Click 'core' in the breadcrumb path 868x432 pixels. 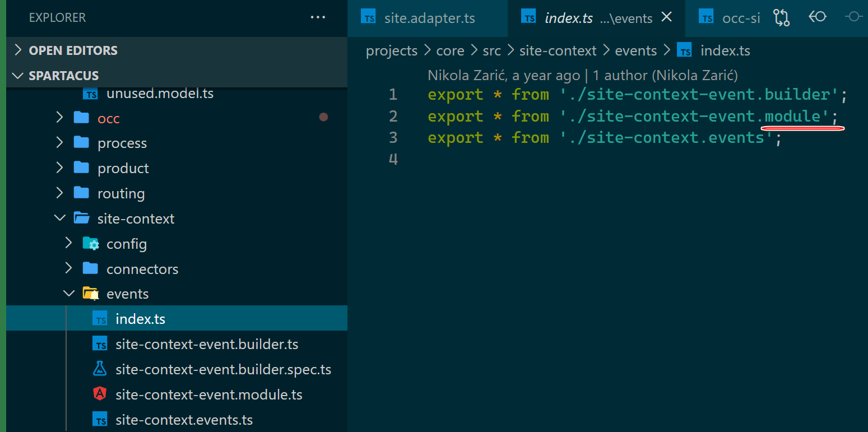[x=451, y=51]
